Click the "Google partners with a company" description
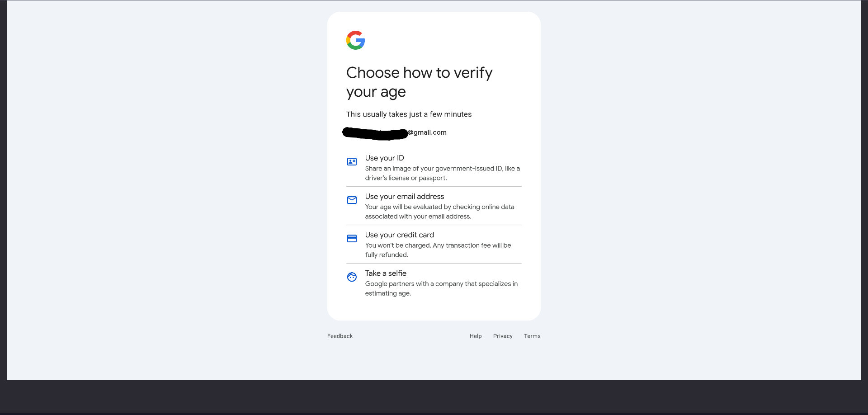Viewport: 868px width, 415px height. (441, 288)
